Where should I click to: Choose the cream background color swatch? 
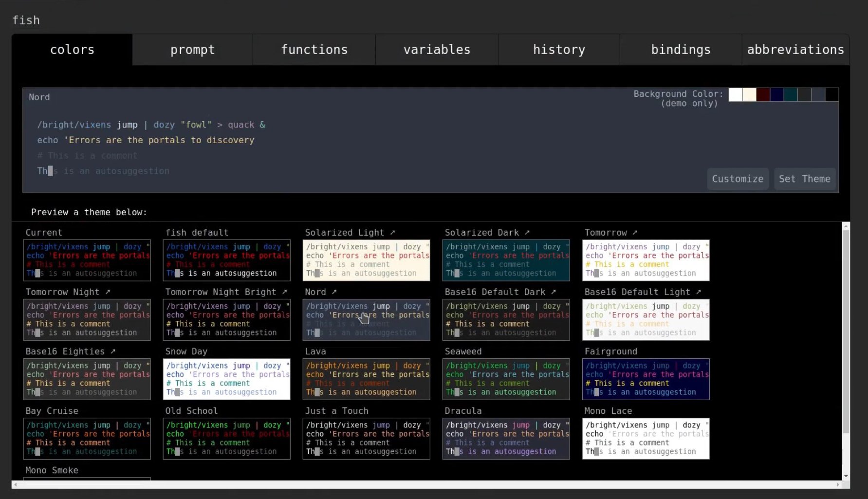[749, 94]
